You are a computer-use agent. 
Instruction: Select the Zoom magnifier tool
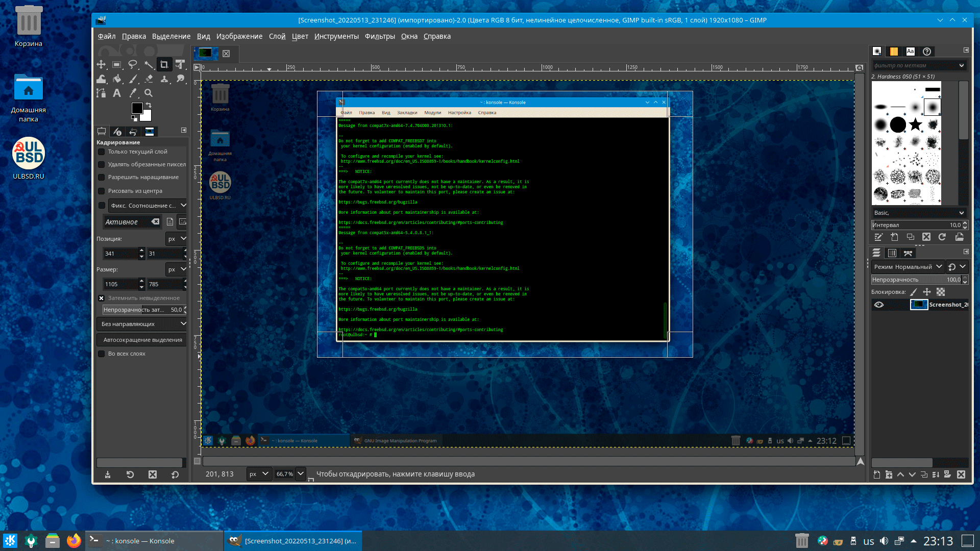tap(149, 93)
